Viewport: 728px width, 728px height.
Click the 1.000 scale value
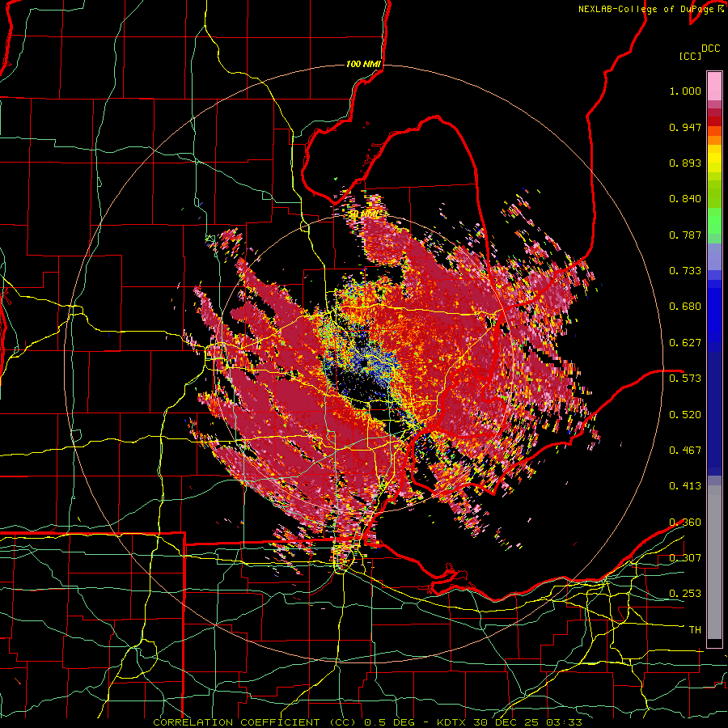(685, 91)
